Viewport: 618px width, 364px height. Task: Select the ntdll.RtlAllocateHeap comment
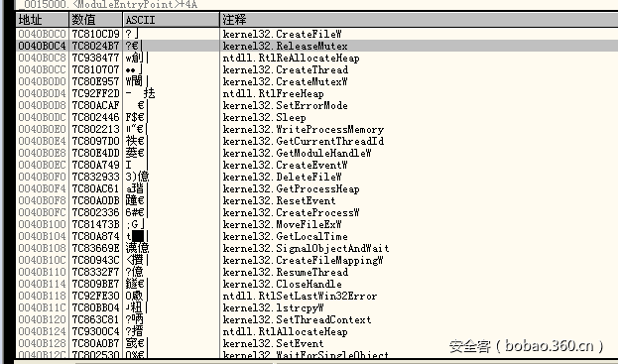click(x=285, y=331)
